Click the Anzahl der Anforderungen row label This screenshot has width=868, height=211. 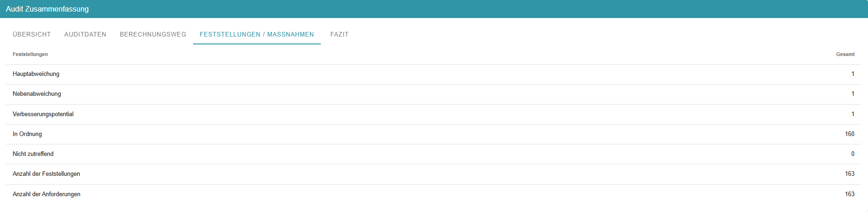tap(46, 194)
